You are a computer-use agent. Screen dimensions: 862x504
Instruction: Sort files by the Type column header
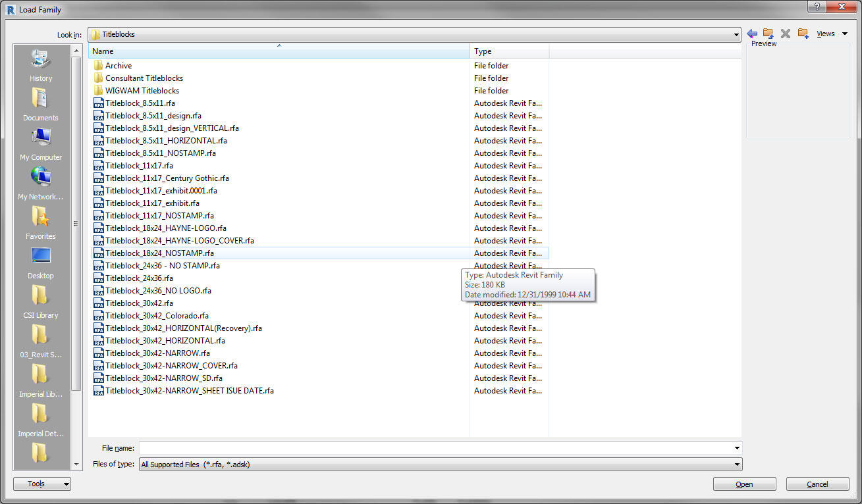tap(510, 51)
